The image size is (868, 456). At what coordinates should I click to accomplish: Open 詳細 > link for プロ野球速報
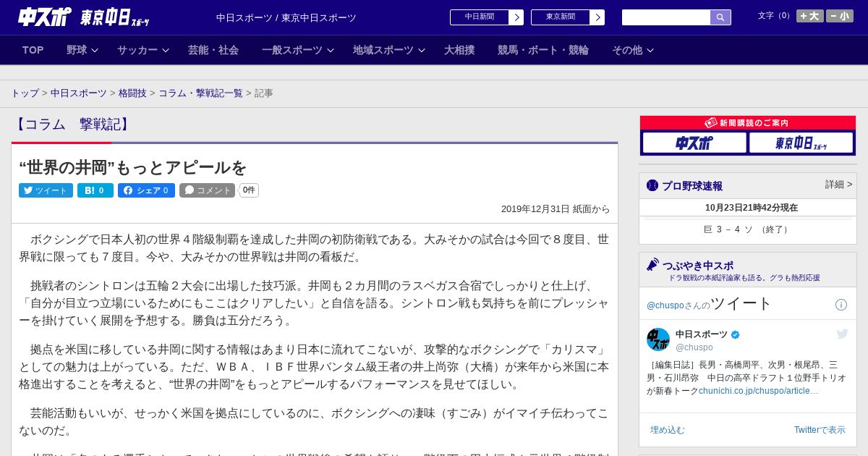839,185
